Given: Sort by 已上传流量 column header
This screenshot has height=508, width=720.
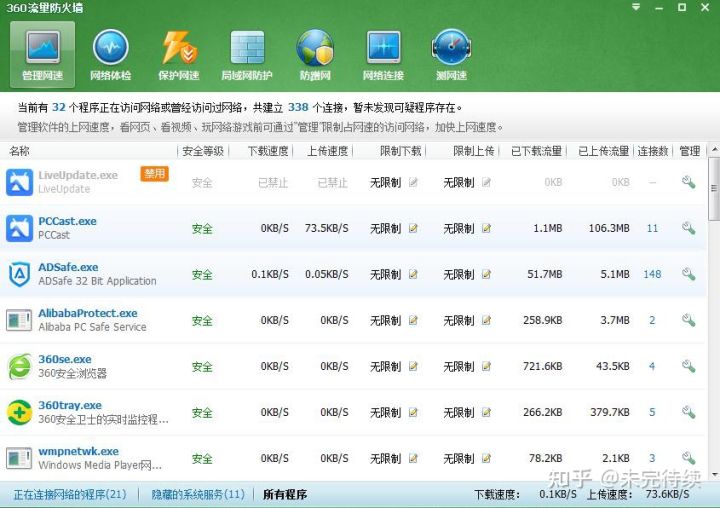Looking at the screenshot, I should (x=603, y=151).
